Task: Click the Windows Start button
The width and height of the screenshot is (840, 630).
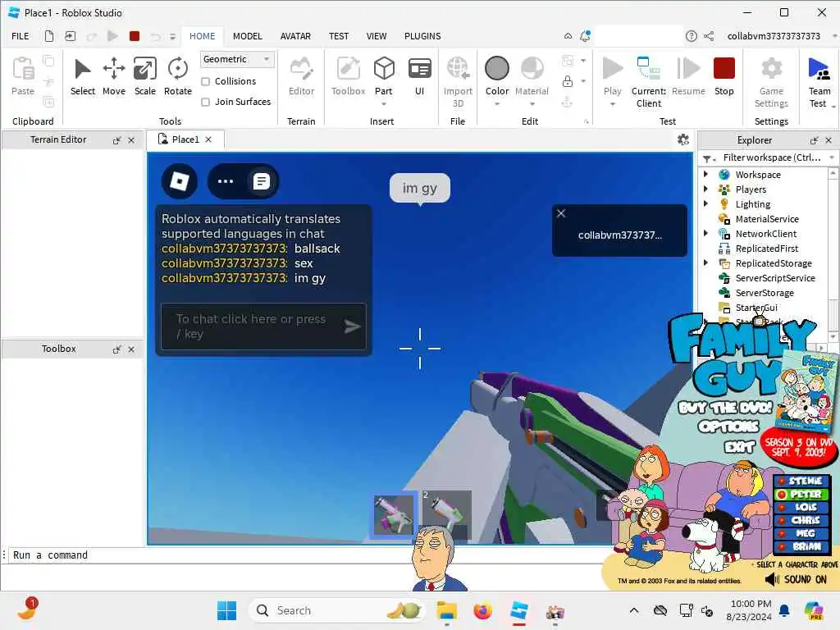Action: coord(226,610)
